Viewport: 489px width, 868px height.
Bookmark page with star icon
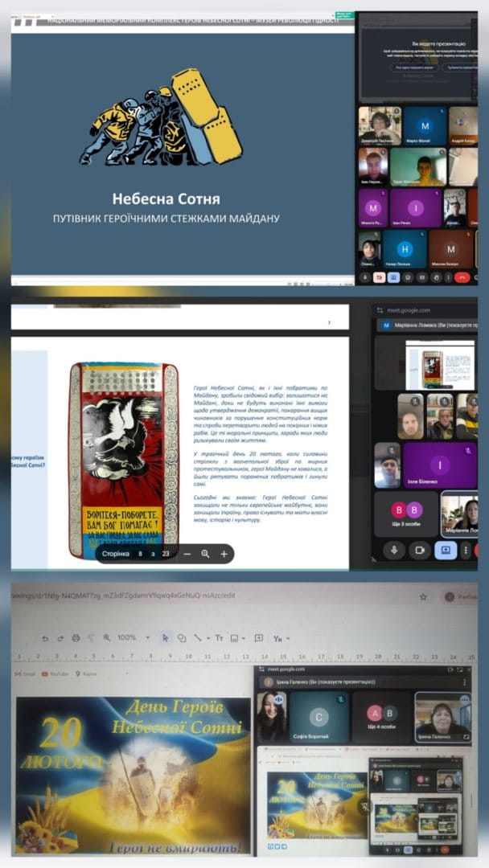click(x=424, y=596)
